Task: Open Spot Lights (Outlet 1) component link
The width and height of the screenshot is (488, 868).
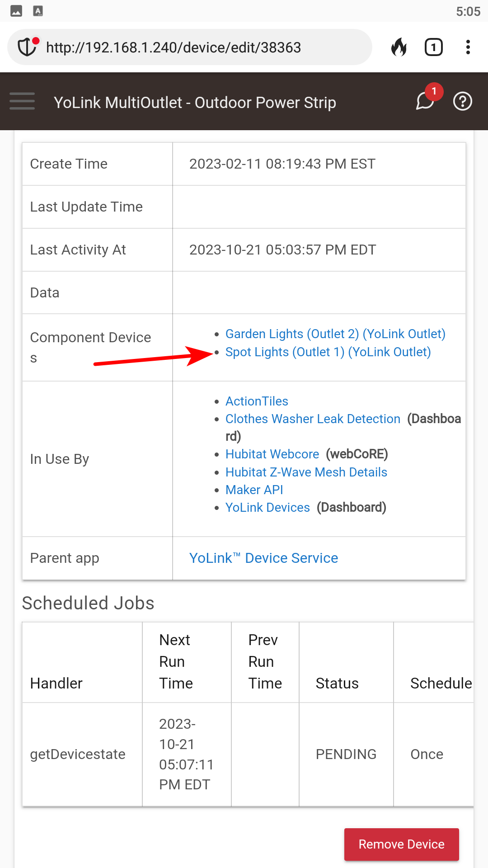Action: click(328, 352)
